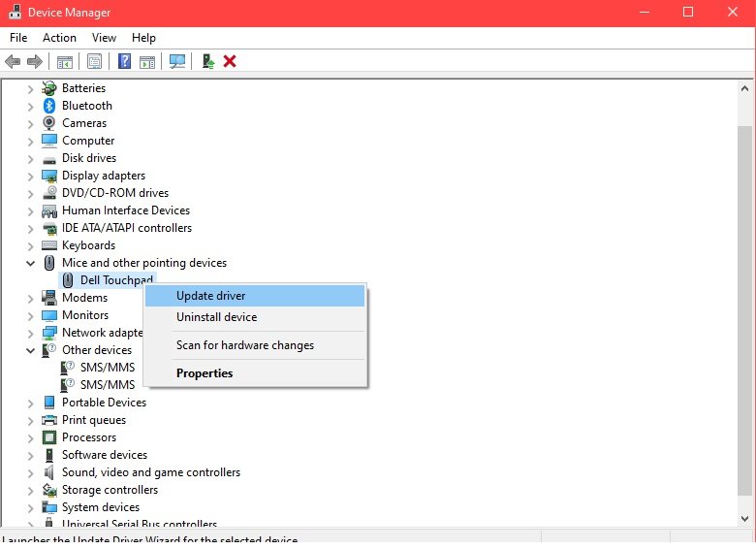Open the Action menu
Screen dimensions: 756x549
(x=59, y=38)
